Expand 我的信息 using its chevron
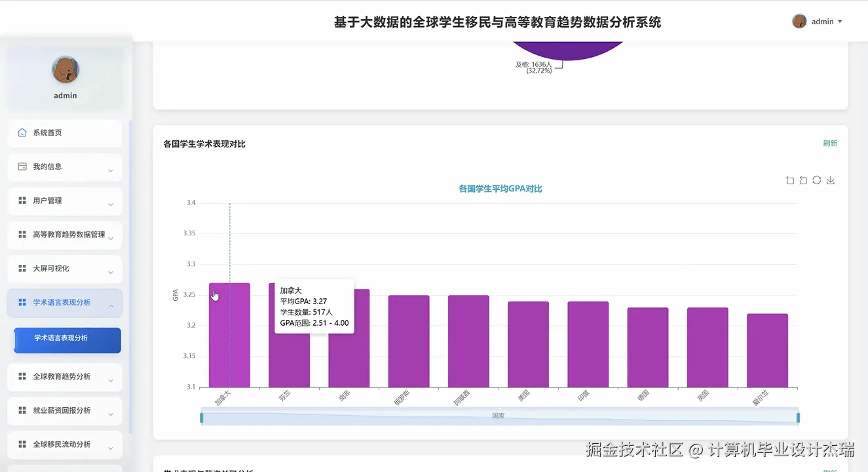This screenshot has height=472, width=868. [x=110, y=170]
